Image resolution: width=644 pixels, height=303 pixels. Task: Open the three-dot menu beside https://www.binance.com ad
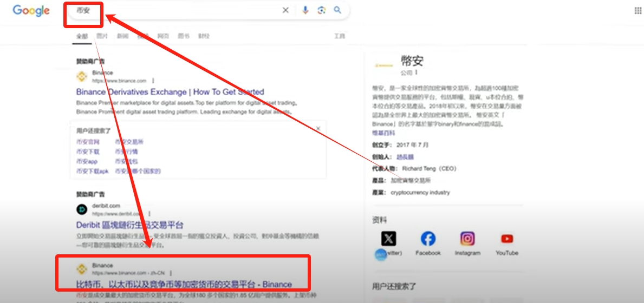153,81
